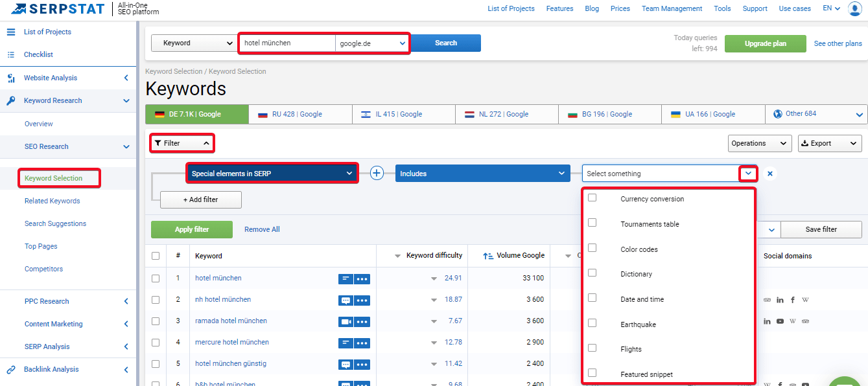Open the Special elements in SERP dropdown
The image size is (868, 386).
pyautogui.click(x=272, y=174)
